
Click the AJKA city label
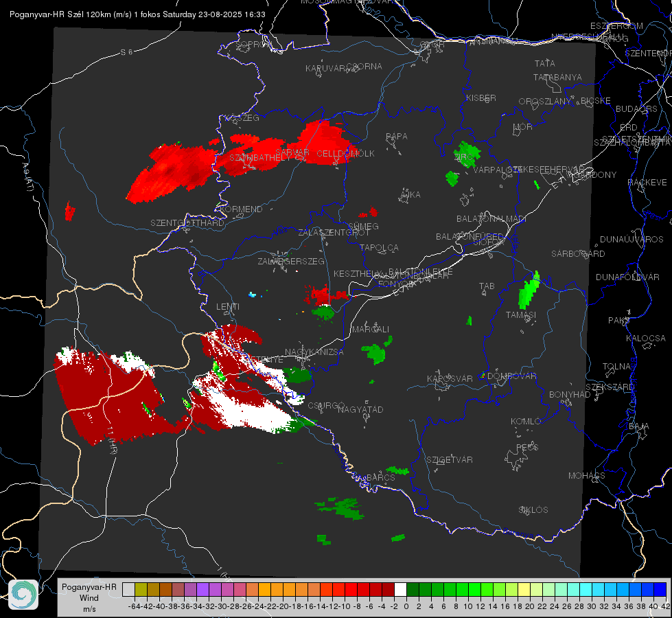[410, 195]
